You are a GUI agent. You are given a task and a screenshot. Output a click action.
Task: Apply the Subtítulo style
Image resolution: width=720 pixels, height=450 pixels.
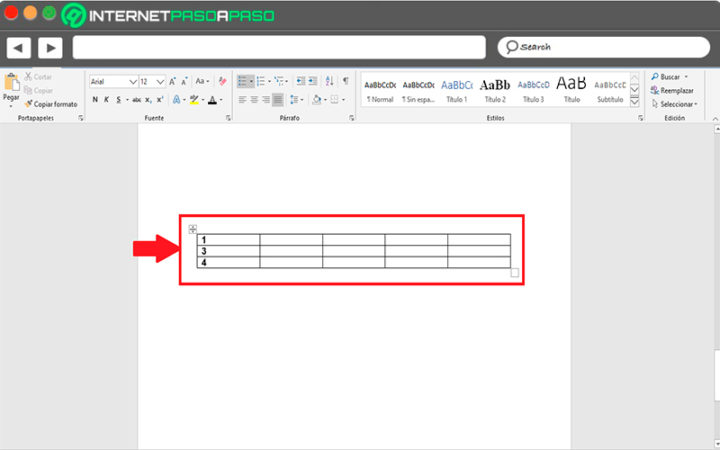(x=610, y=91)
